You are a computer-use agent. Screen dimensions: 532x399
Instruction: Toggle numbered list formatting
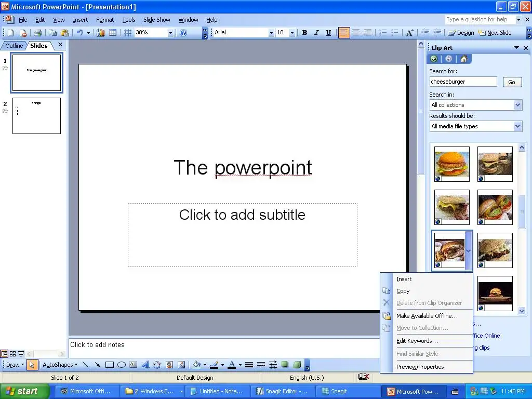click(383, 33)
